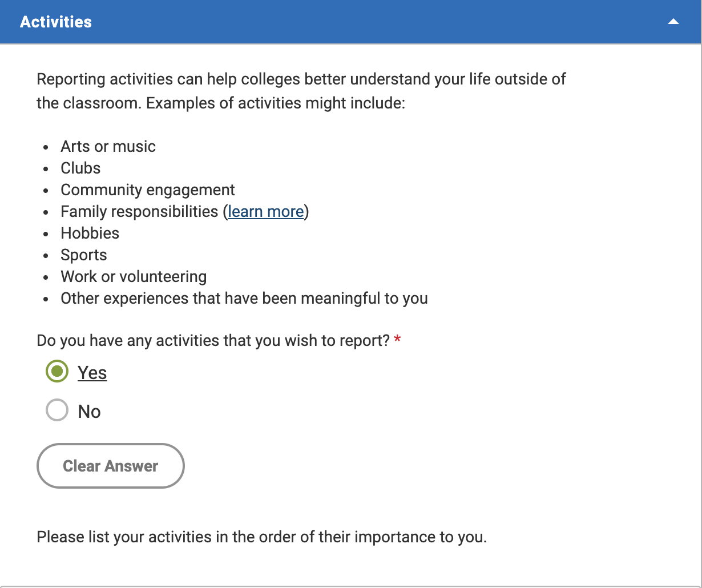702x588 pixels.
Task: Click the Reporting activities intro paragraph
Action: tap(301, 91)
